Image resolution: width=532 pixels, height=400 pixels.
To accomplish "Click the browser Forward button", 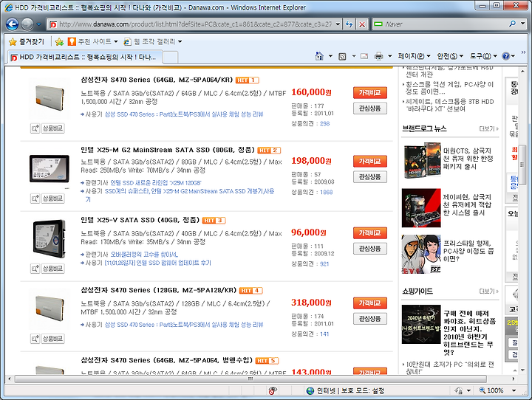I will [27, 24].
